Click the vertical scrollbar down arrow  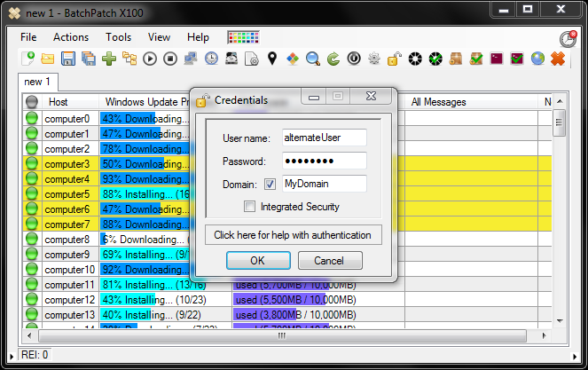[560, 321]
